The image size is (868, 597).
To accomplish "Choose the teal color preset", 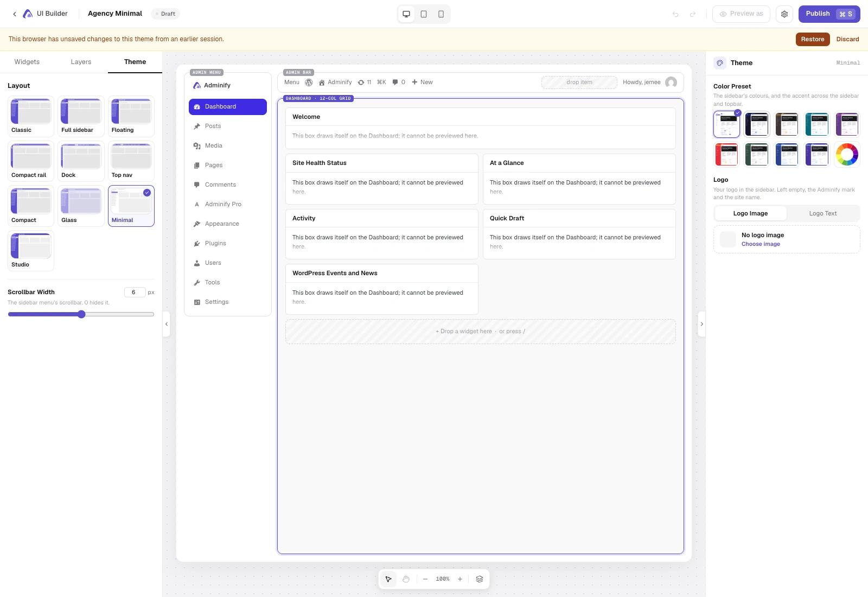I will pos(816,124).
